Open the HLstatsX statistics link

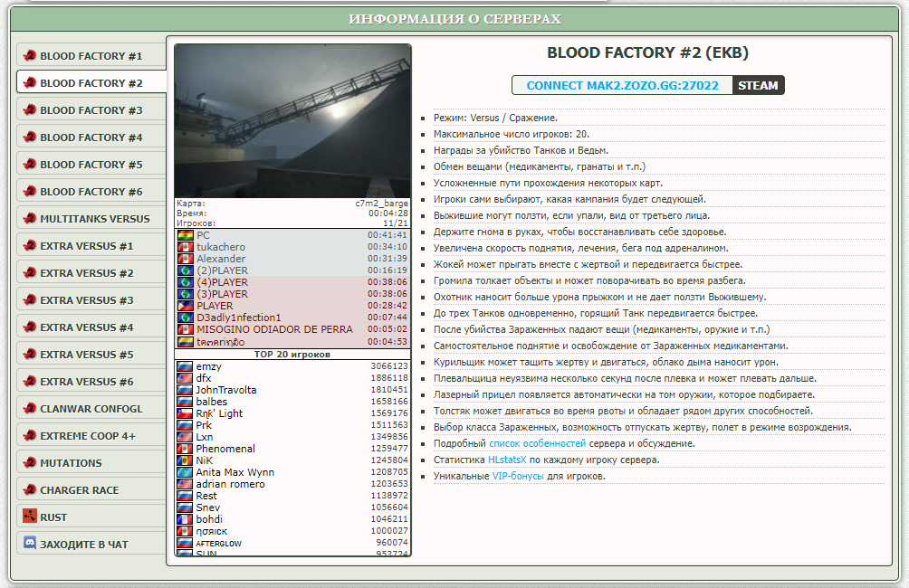(507, 460)
